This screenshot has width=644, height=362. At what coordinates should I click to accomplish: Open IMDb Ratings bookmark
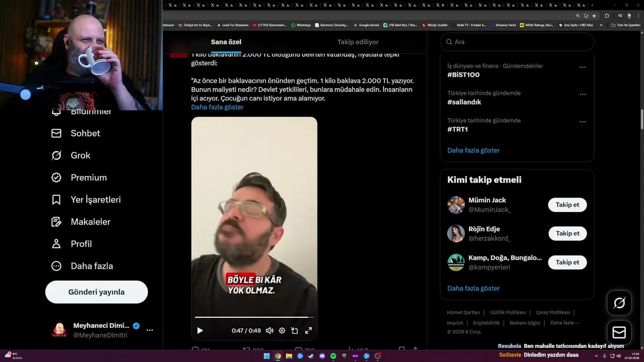tap(536, 25)
